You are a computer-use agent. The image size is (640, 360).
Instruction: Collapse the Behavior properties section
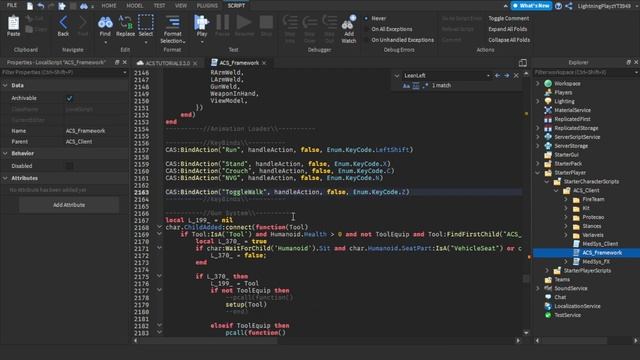[5, 153]
